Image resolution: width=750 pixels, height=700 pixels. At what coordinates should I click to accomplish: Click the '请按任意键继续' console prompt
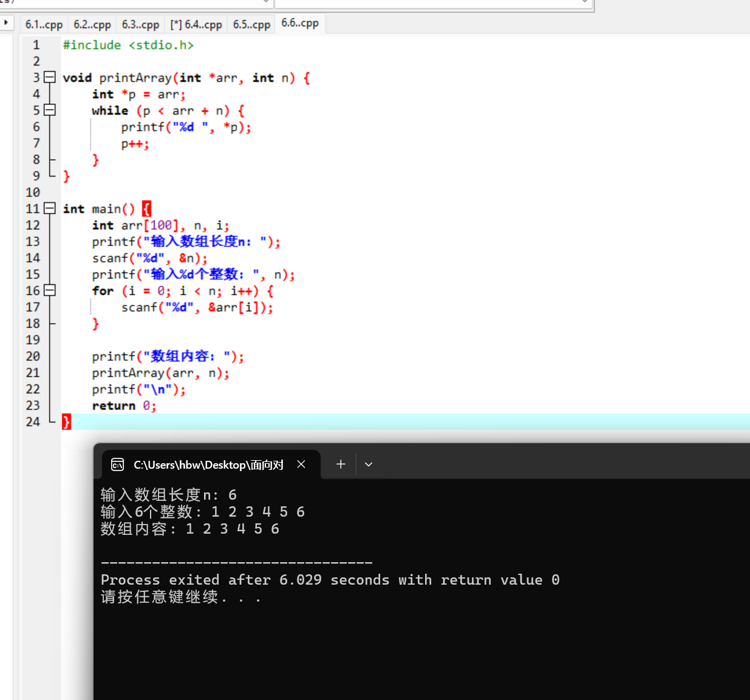point(181,597)
